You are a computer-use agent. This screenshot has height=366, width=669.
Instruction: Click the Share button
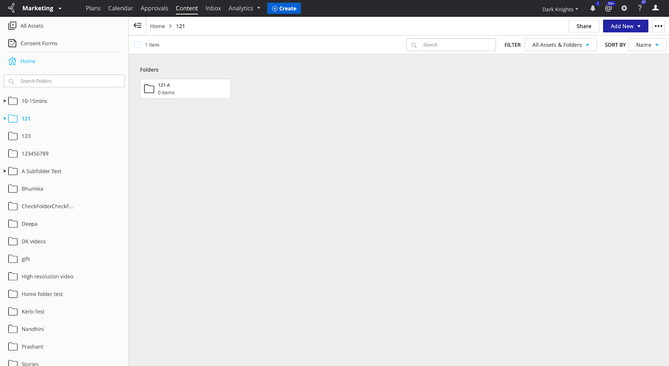[x=584, y=26]
